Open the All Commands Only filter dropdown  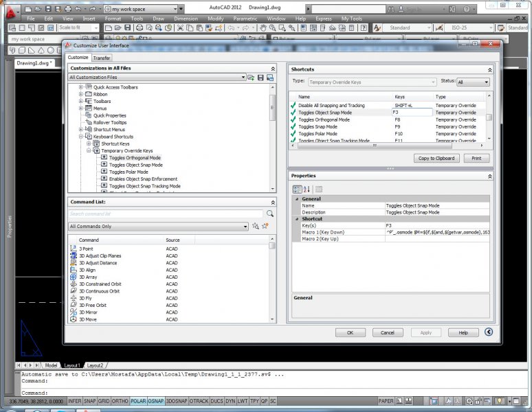point(158,226)
